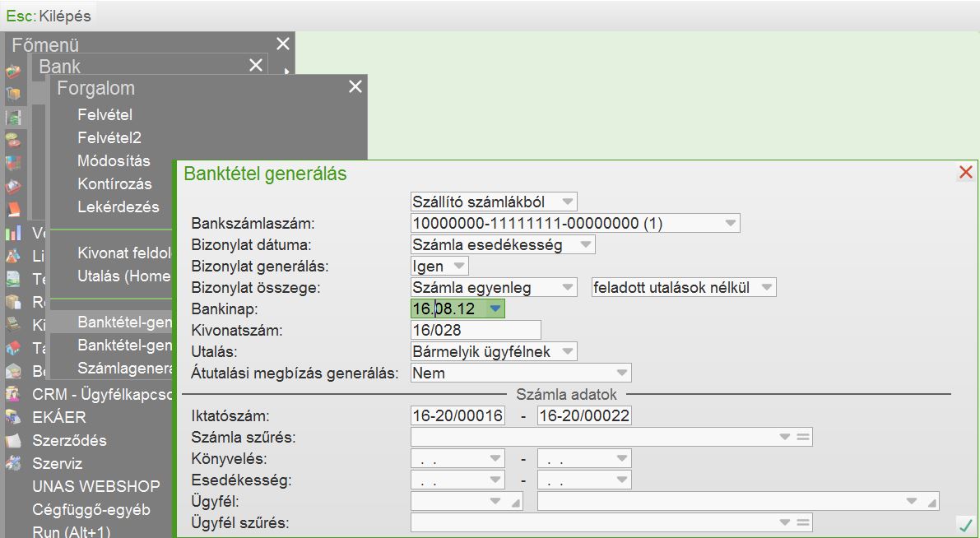Click the cash register icon beside 'Ki'
This screenshot has height=538, width=980.
[x=13, y=325]
